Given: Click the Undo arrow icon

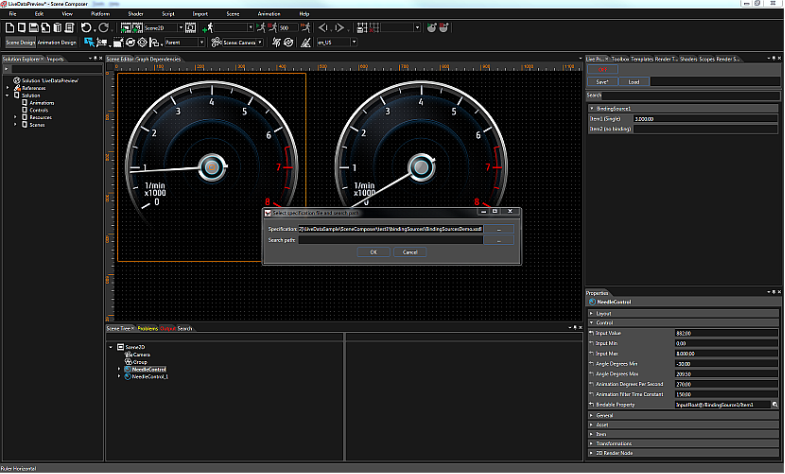Looking at the screenshot, I should (x=86, y=28).
